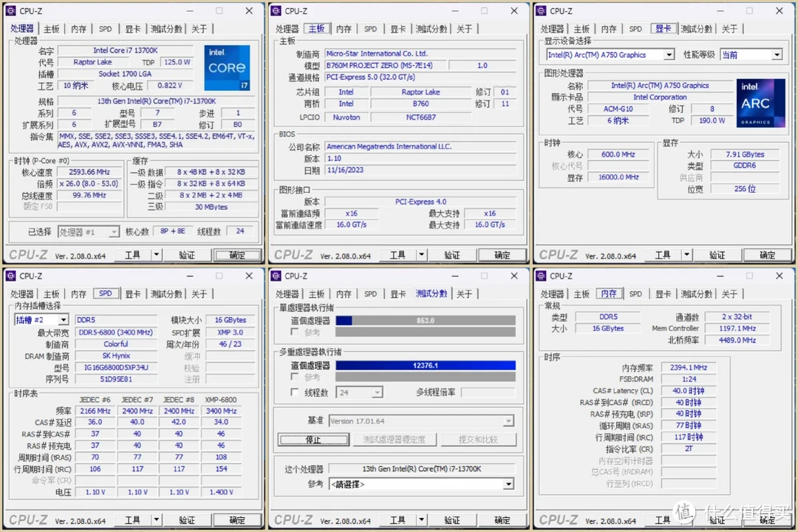Click the single-thread 853.0 score bar

[426, 320]
